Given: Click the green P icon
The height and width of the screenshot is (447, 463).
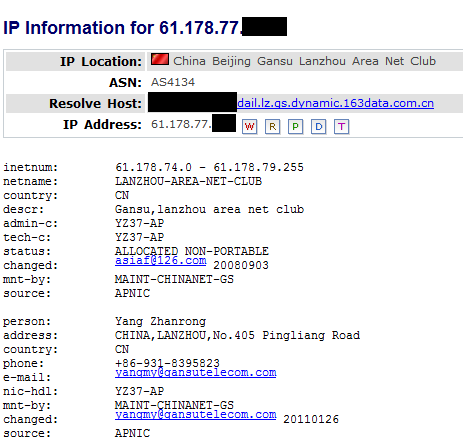Looking at the screenshot, I should (x=295, y=127).
